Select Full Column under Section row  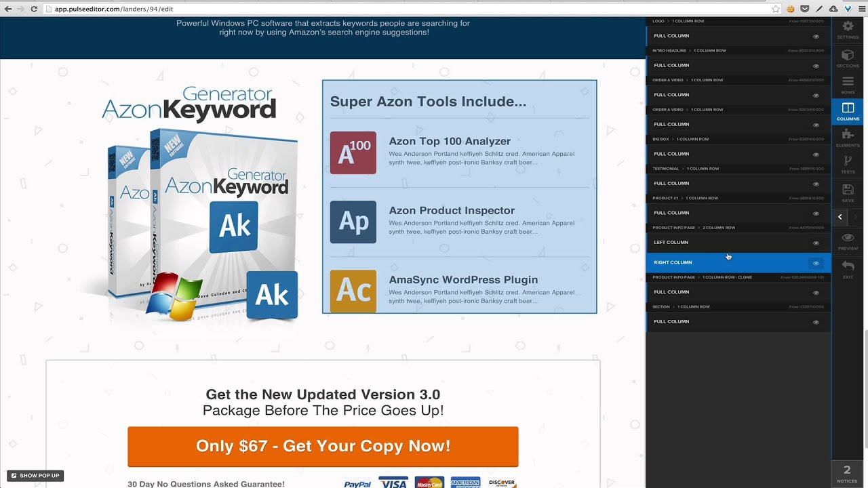[x=738, y=321]
